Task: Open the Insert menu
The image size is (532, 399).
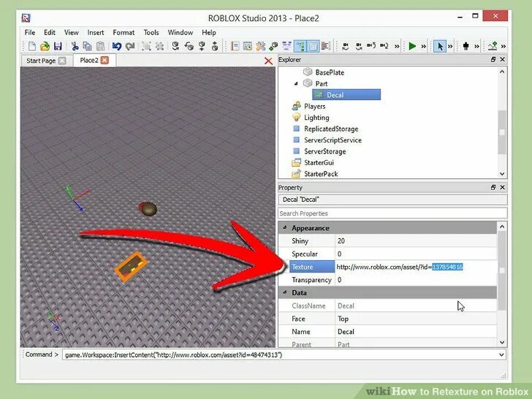Action: (96, 32)
